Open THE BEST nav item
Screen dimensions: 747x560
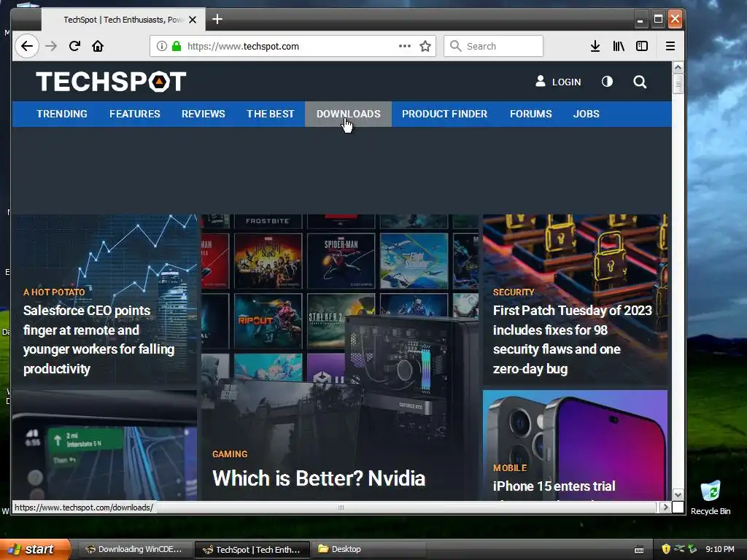coord(270,114)
